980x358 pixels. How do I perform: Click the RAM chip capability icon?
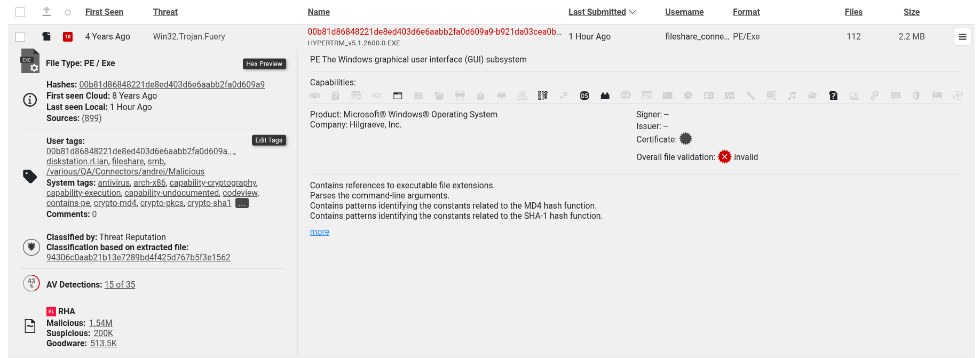pyautogui.click(x=626, y=96)
